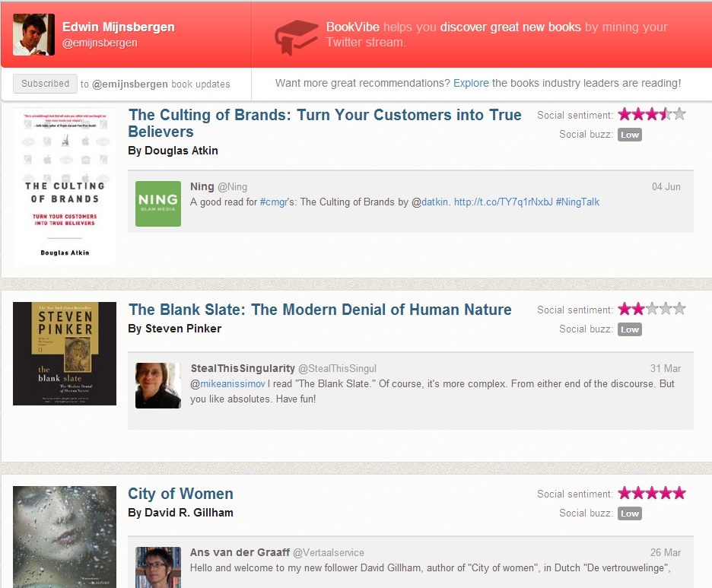Click Low buzz badge for The Blank Slate
This screenshot has height=588, width=712.
click(x=629, y=329)
